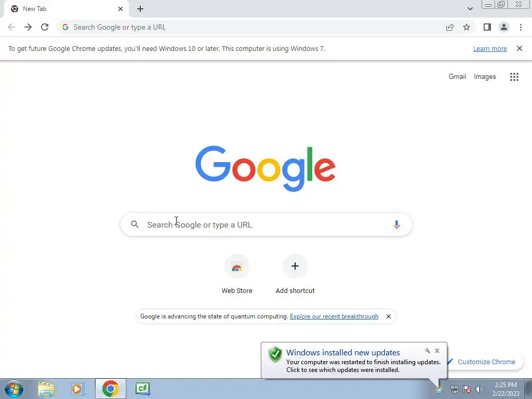Expand the tab search chevron
The height and width of the screenshot is (399, 532).
coord(470,9)
